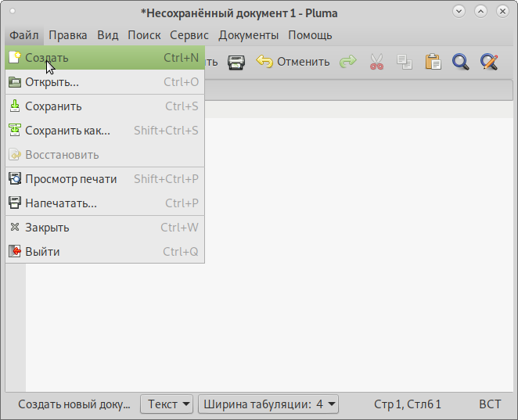Click the print icon in toolbar

pyautogui.click(x=236, y=62)
